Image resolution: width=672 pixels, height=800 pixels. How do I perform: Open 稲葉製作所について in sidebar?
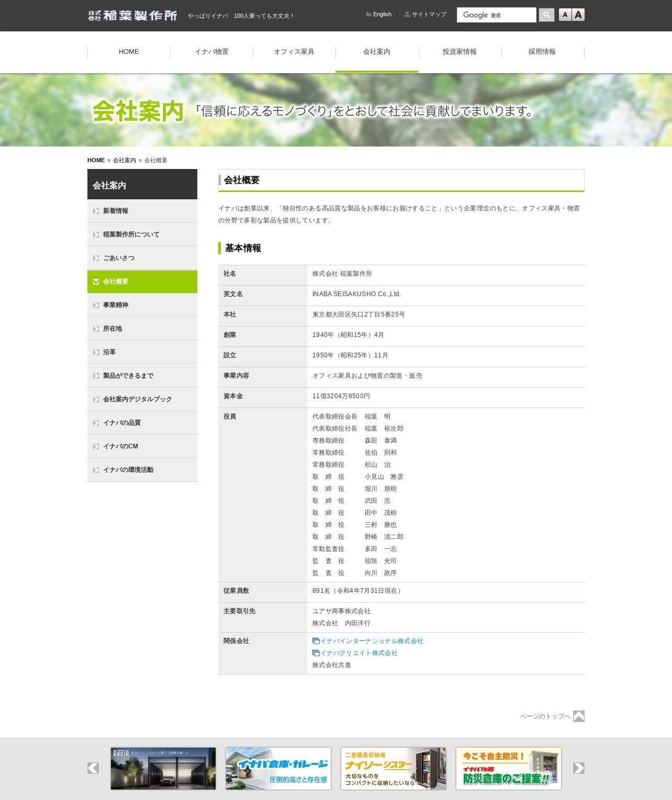click(x=142, y=234)
